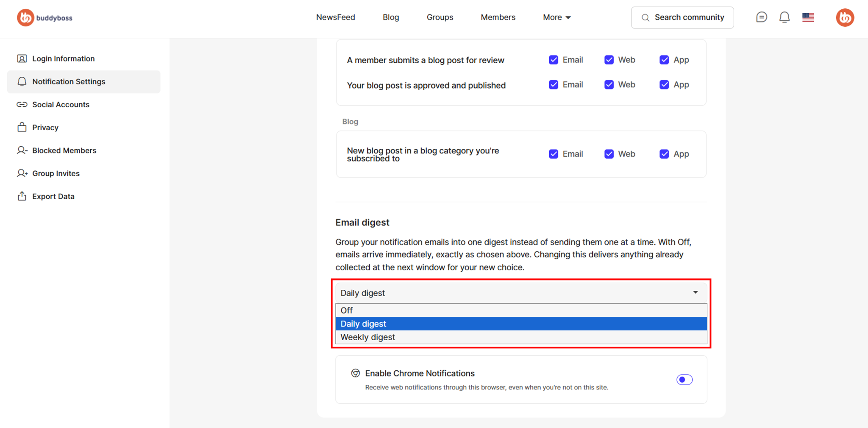The height and width of the screenshot is (428, 868).
Task: Open Notification Settings sidebar link
Action: click(x=83, y=81)
